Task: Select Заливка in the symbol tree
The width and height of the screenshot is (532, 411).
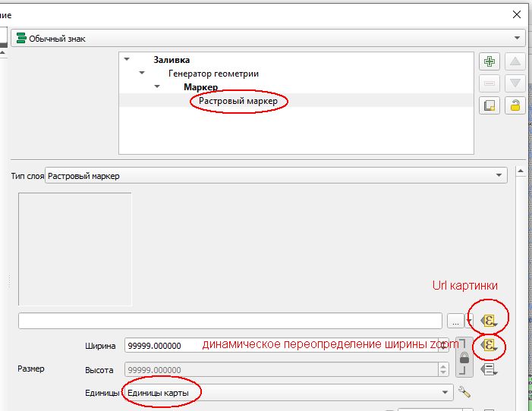Action: click(x=172, y=60)
